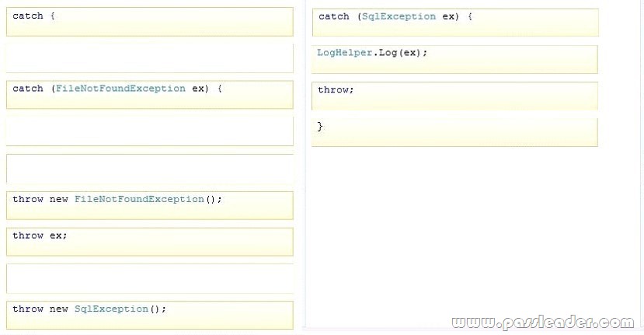
Task: Click SqlException type name in right catch clause
Action: [399, 16]
